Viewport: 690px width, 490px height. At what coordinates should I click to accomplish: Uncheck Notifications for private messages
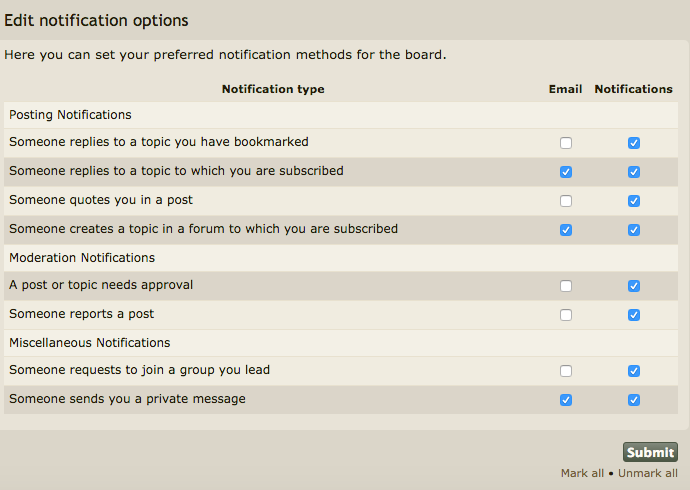(x=634, y=400)
